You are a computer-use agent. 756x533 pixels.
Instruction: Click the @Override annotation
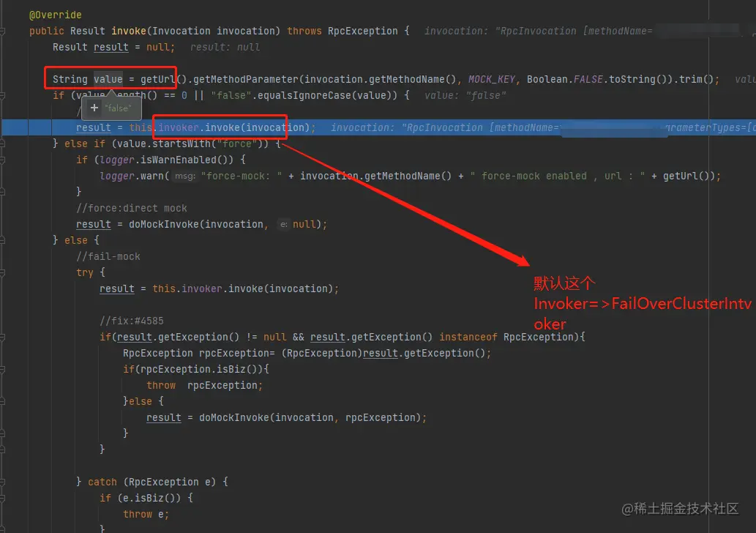(56, 15)
